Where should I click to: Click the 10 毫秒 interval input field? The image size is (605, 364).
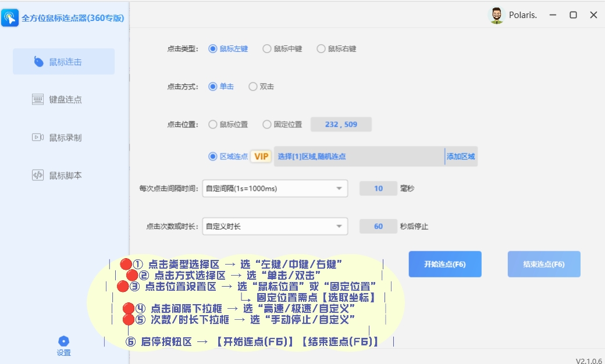pyautogui.click(x=378, y=188)
